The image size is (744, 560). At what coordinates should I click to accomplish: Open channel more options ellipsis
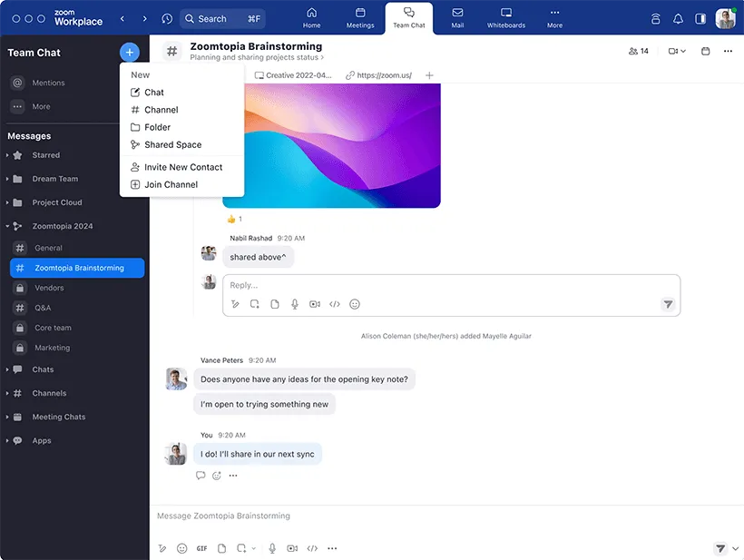[728, 51]
